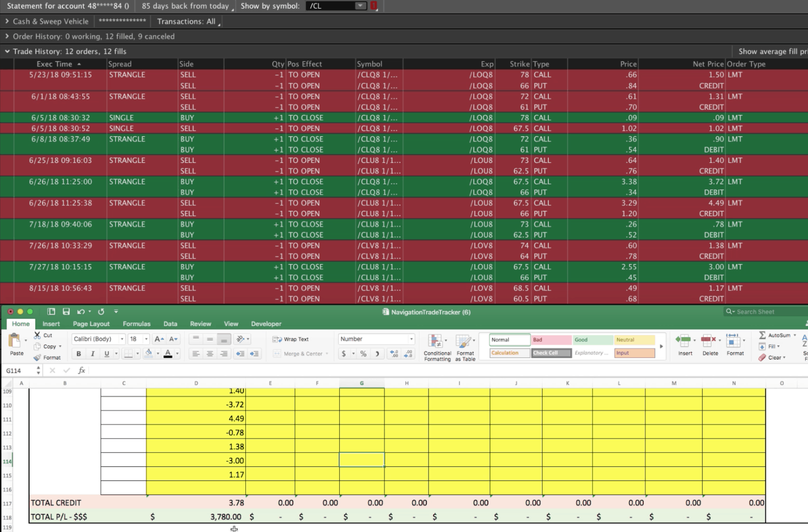This screenshot has height=532, width=808.
Task: Click Decrease Decimal icon
Action: (x=408, y=354)
